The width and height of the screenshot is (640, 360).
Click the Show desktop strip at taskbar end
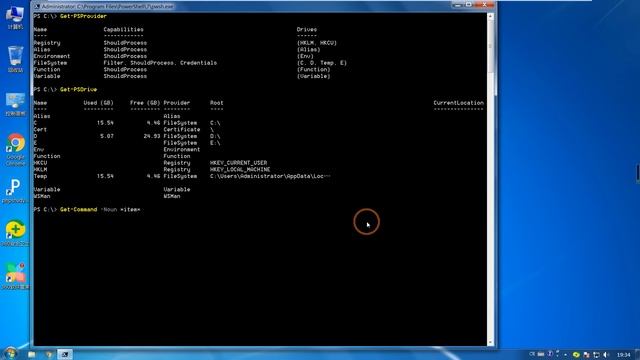click(638, 354)
